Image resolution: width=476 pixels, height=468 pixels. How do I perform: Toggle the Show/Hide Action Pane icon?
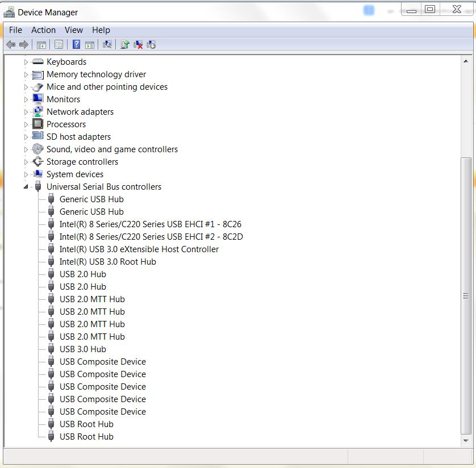pos(90,45)
